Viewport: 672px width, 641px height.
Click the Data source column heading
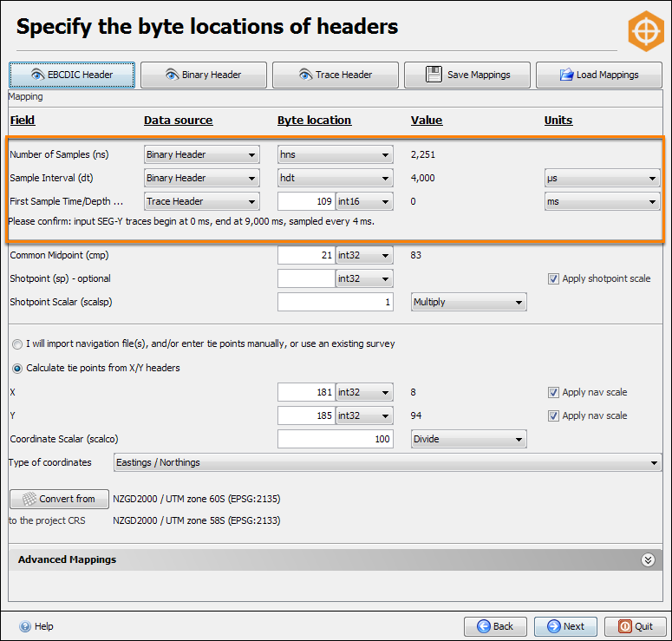coord(179,121)
